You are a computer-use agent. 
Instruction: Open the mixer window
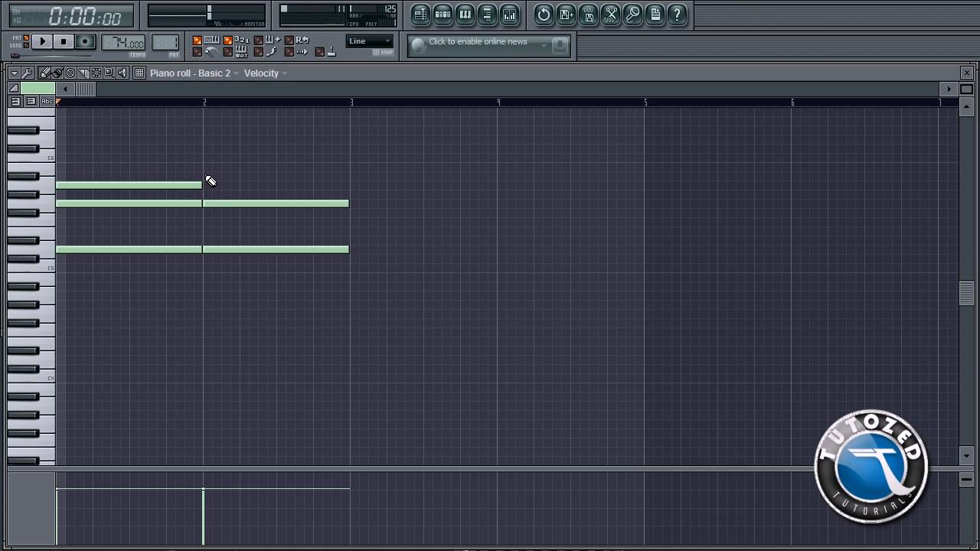(x=509, y=14)
